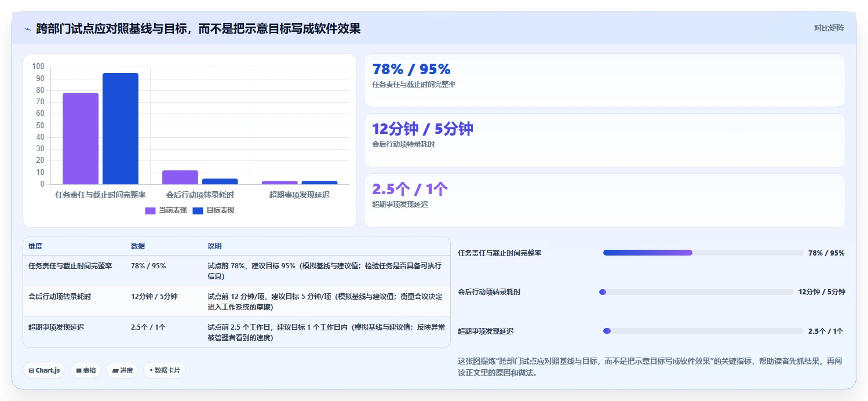Click table data cell 12分钟 / 5分钟
Image resolution: width=868 pixels, height=401 pixels.
[x=154, y=297]
